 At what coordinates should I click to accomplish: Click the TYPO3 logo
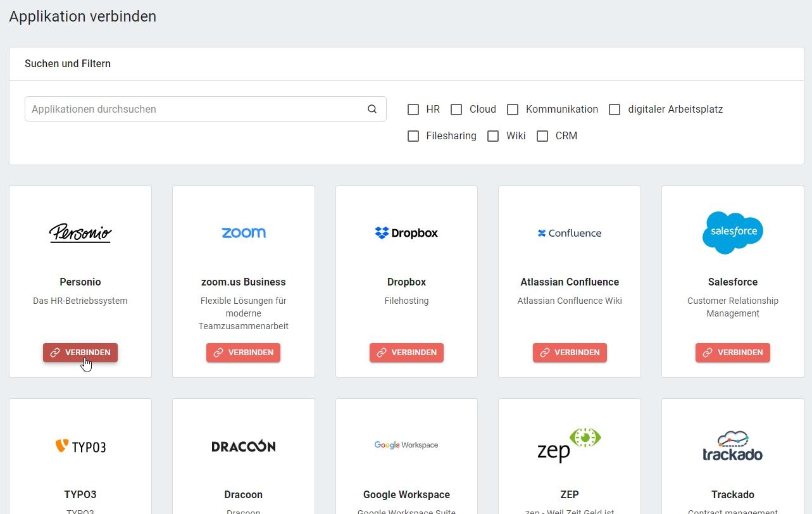(80, 446)
